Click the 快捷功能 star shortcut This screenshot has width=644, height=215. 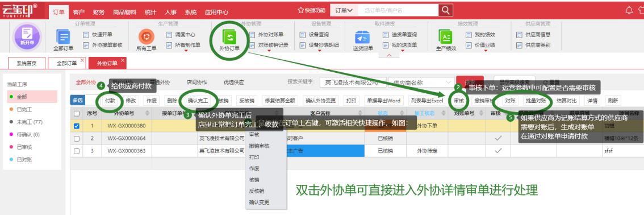point(312,10)
